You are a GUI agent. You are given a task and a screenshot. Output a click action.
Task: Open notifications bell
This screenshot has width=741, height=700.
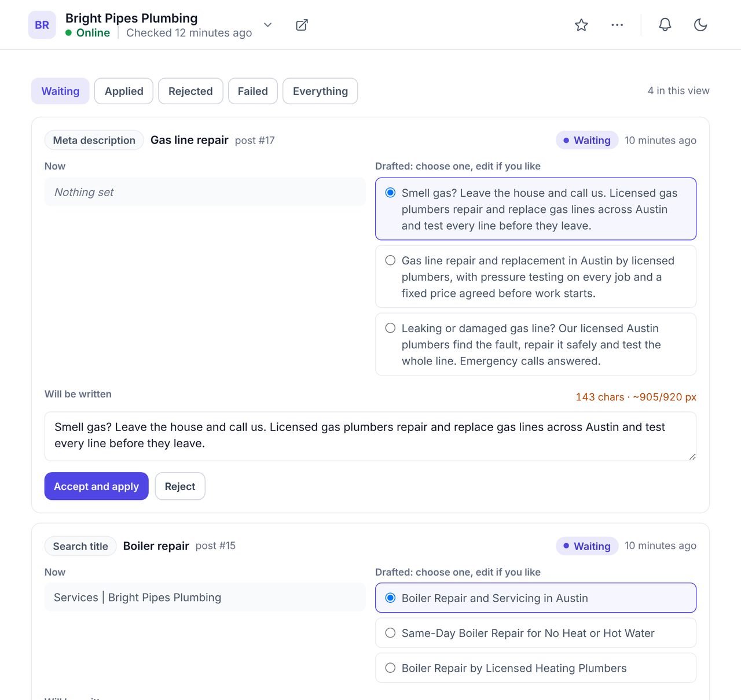point(665,25)
